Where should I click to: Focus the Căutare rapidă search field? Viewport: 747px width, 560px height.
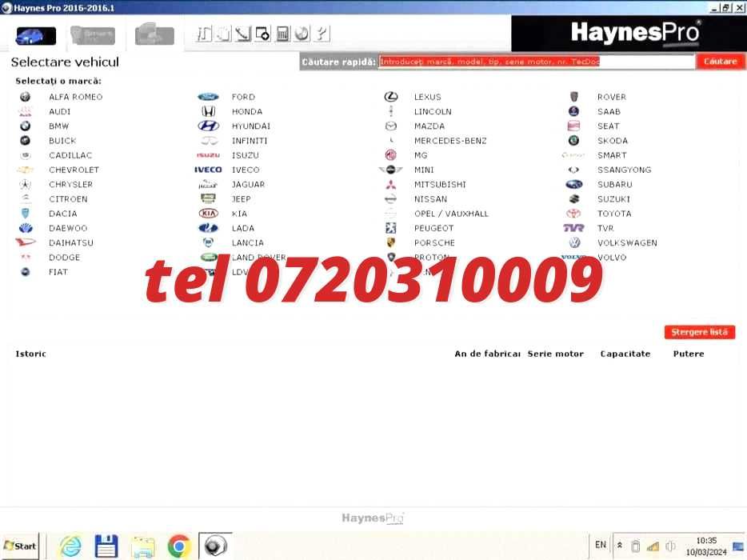[537, 62]
